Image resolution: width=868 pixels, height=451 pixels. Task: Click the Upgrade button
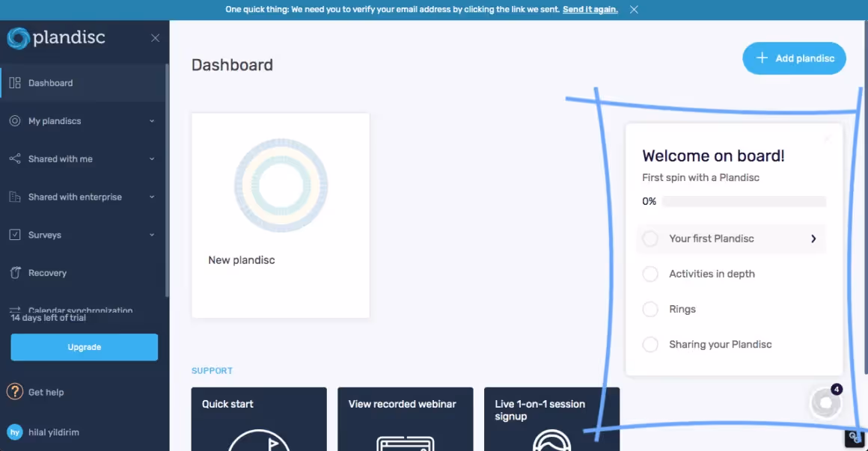84,347
